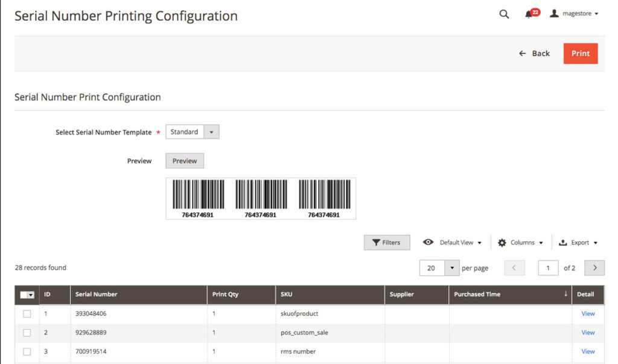
Task: Select the checkbox for serial 929628889
Action: coord(26,333)
